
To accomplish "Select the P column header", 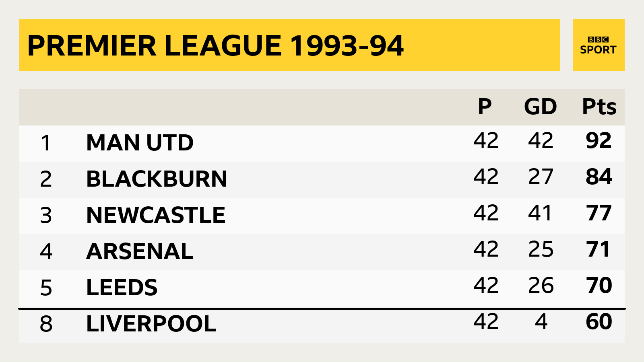I will [x=485, y=107].
